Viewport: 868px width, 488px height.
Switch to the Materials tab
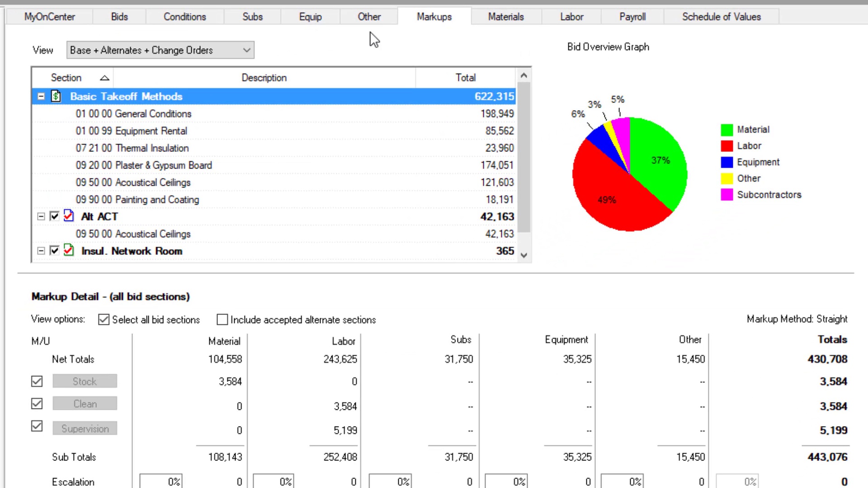[x=505, y=17]
